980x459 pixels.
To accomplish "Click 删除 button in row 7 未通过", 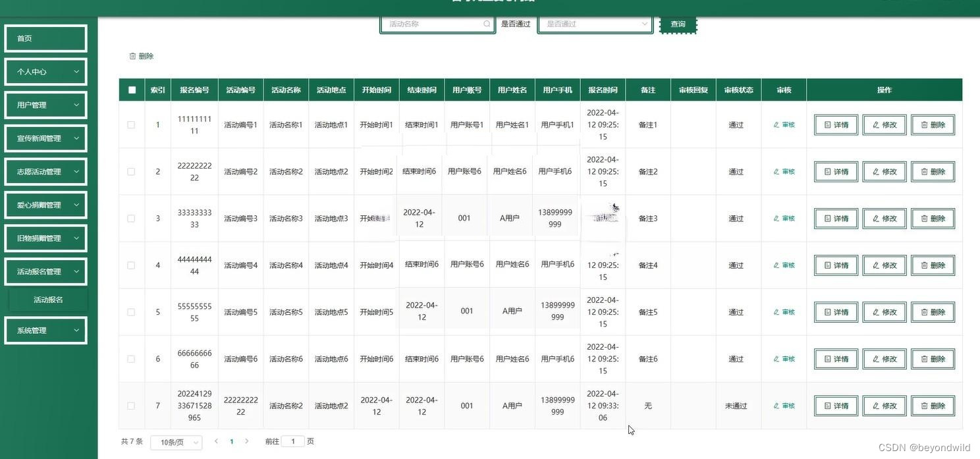I will click(933, 406).
